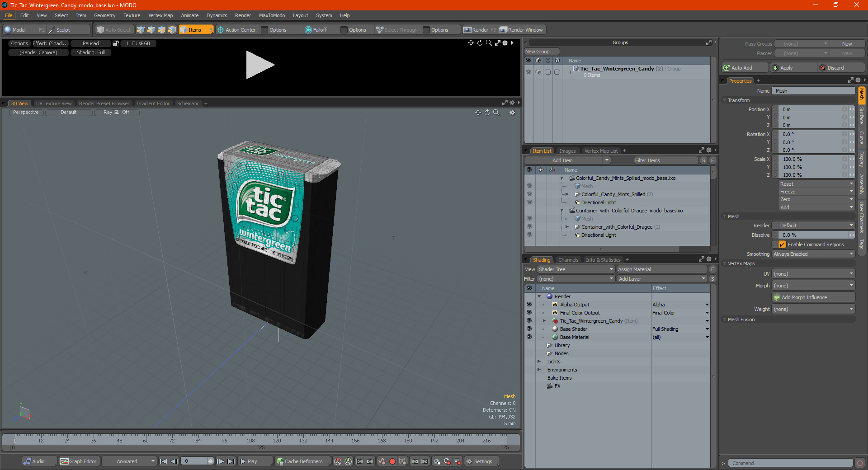Switch to Materials selection mode icon
Image resolution: width=868 pixels, height=470 pixels.
[x=172, y=30]
